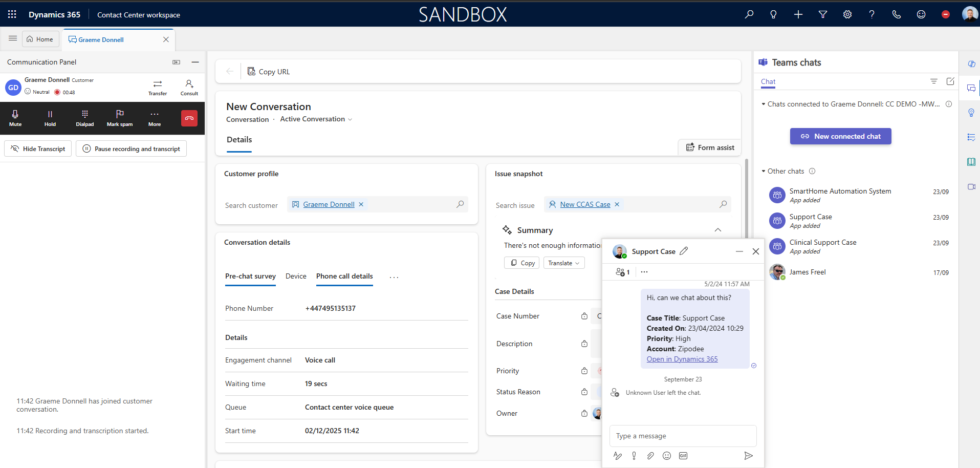Mark the call as spam
980x468 pixels.
coord(120,118)
